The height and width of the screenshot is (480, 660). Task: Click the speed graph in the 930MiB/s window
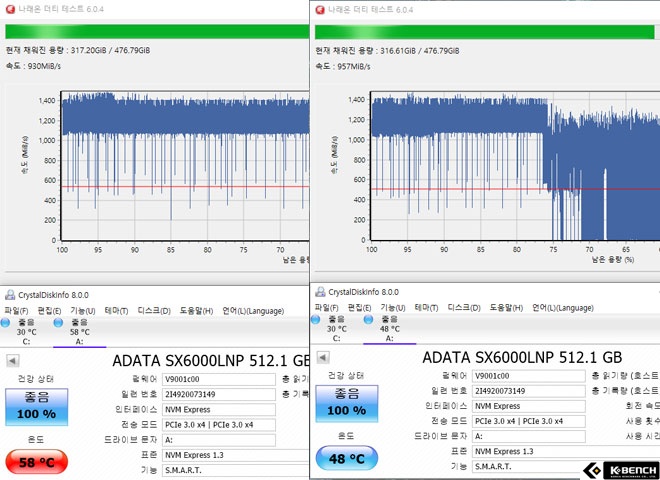point(185,166)
